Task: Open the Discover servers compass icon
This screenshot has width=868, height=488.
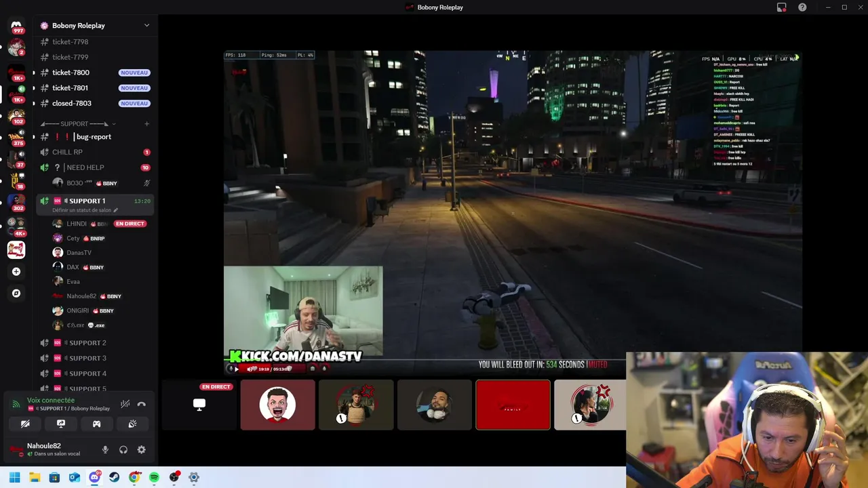Action: click(x=16, y=293)
